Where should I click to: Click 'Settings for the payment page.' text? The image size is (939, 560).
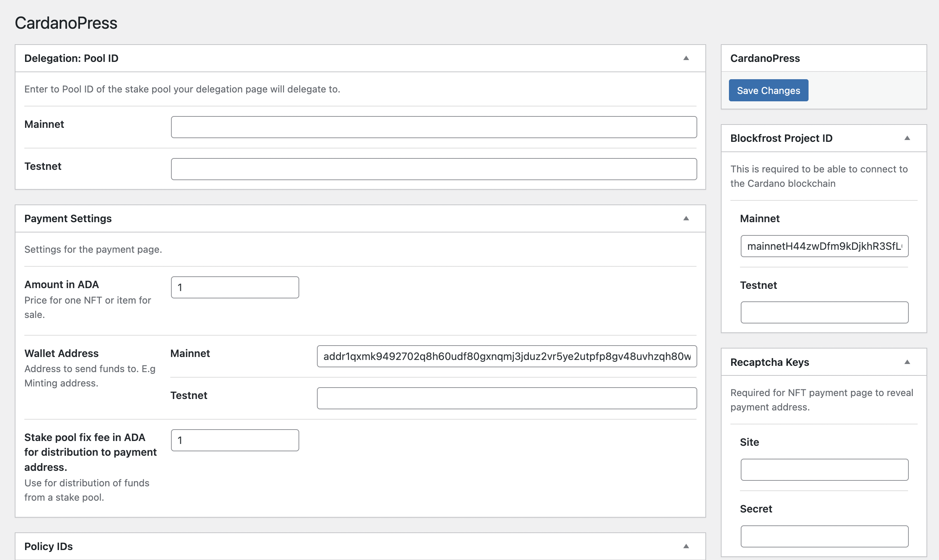click(x=93, y=249)
